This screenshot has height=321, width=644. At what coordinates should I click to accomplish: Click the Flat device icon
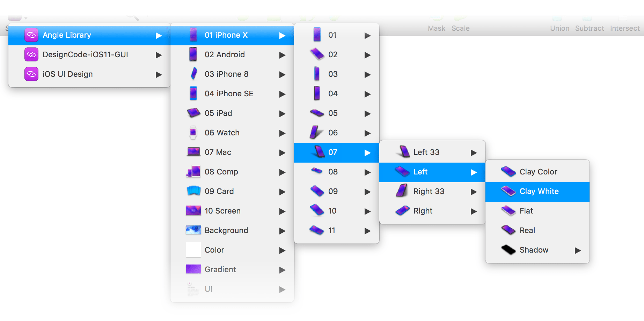(x=508, y=211)
